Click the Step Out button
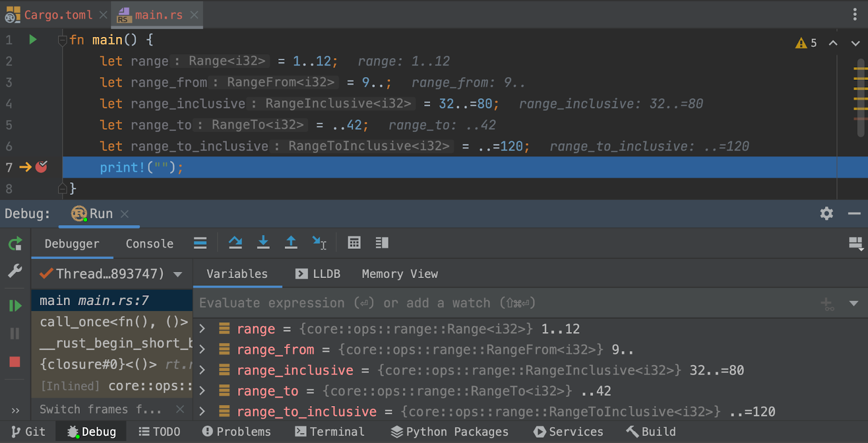This screenshot has height=443, width=868. click(291, 243)
